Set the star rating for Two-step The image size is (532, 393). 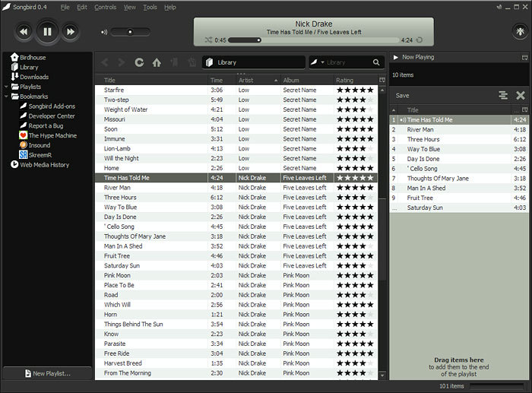[355, 100]
